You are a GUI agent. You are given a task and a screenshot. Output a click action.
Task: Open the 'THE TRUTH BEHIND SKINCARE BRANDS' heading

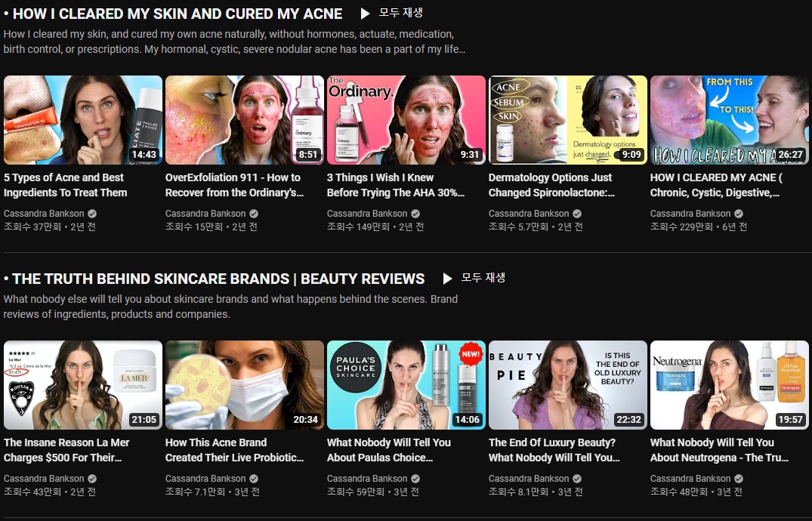click(218, 279)
